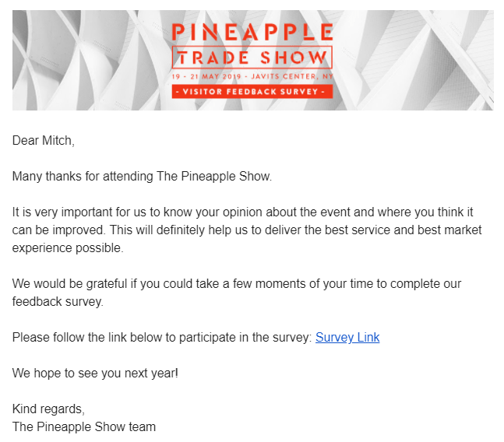This screenshot has width=504, height=442.
Task: Click the red Visitor Feedback Survey badge
Action: (x=252, y=92)
